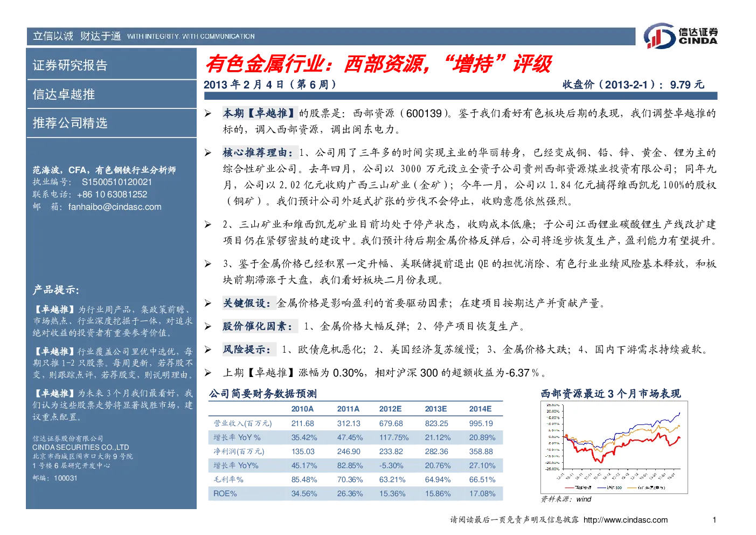Click the gross margin cell '64.94%'
This screenshot has width=756, height=535.
(x=438, y=479)
